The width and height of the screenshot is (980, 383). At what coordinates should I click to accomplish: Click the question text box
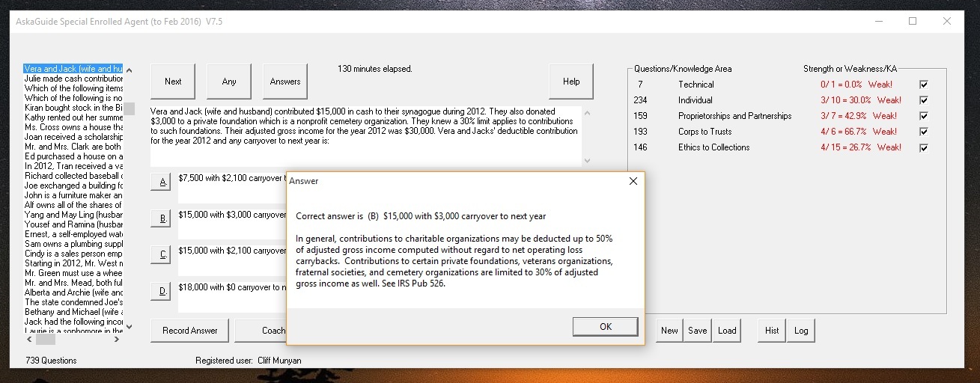366,136
